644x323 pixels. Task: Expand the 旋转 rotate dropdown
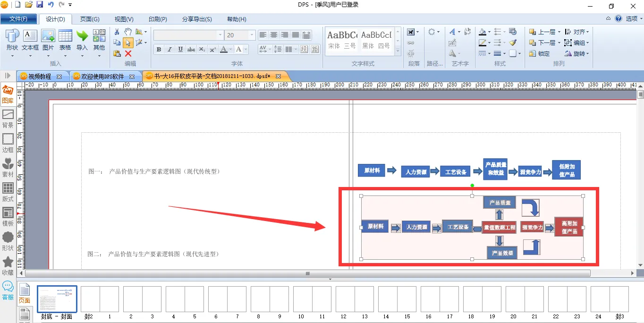(x=587, y=54)
